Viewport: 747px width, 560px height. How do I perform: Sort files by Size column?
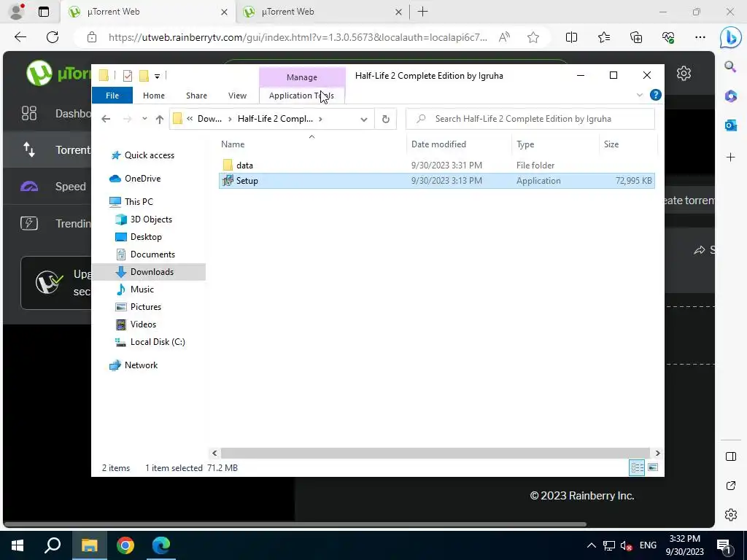point(627,144)
